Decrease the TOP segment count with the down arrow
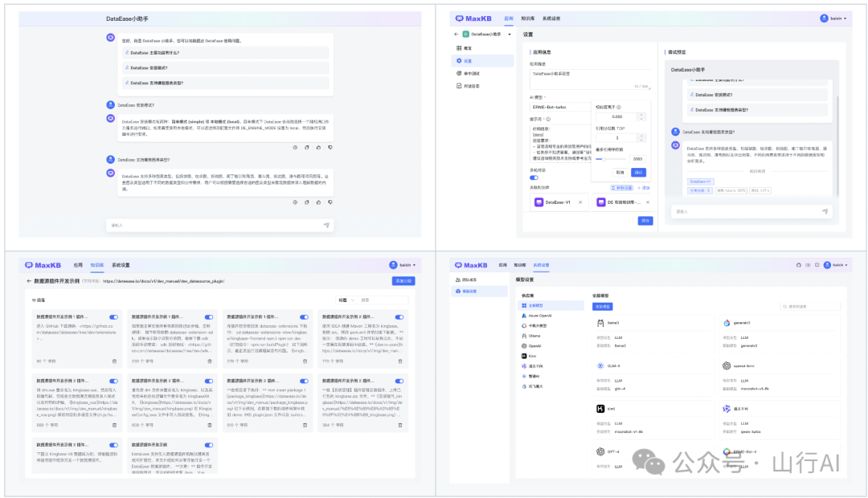868x498 pixels. [641, 140]
